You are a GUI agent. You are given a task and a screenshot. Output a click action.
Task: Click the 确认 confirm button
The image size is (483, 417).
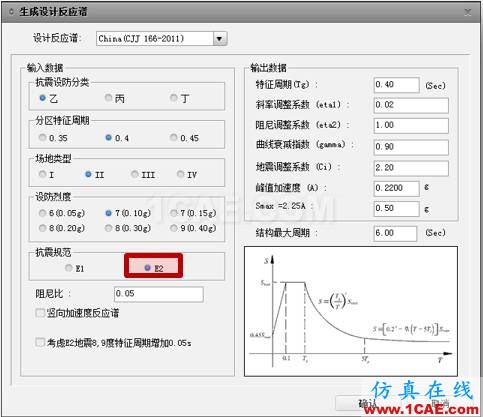[367, 403]
